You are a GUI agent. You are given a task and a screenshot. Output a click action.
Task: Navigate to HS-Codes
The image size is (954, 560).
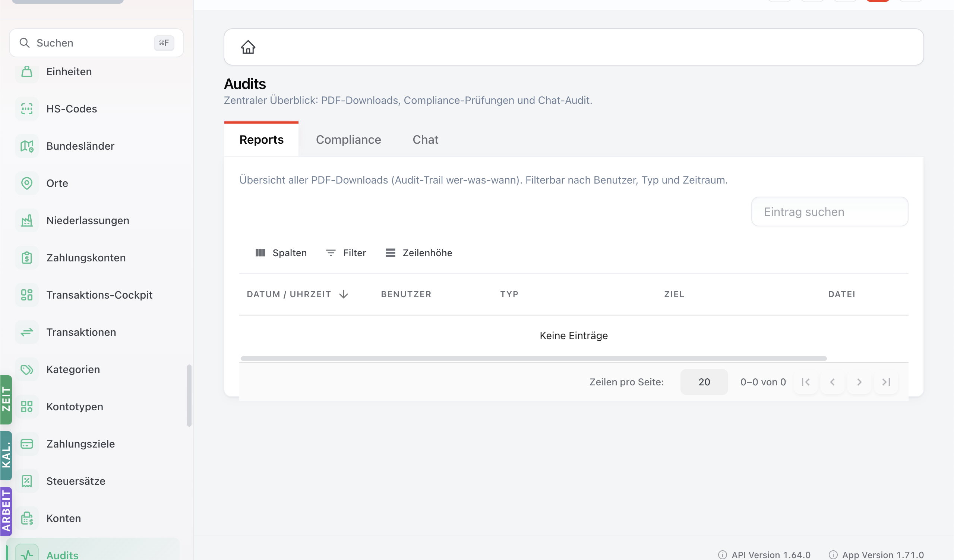point(72,109)
